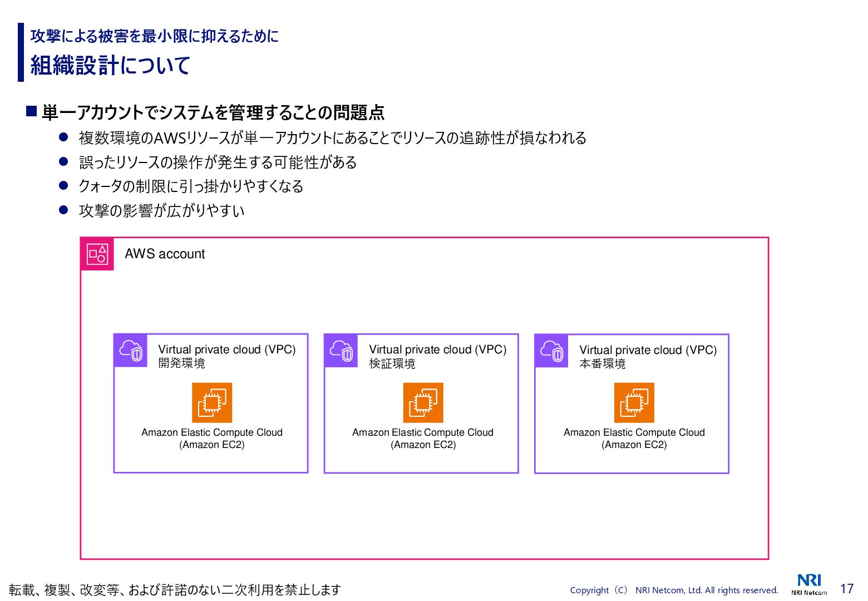Click 'Virtual private cloud (VPC)' above 開発環境

point(227,349)
